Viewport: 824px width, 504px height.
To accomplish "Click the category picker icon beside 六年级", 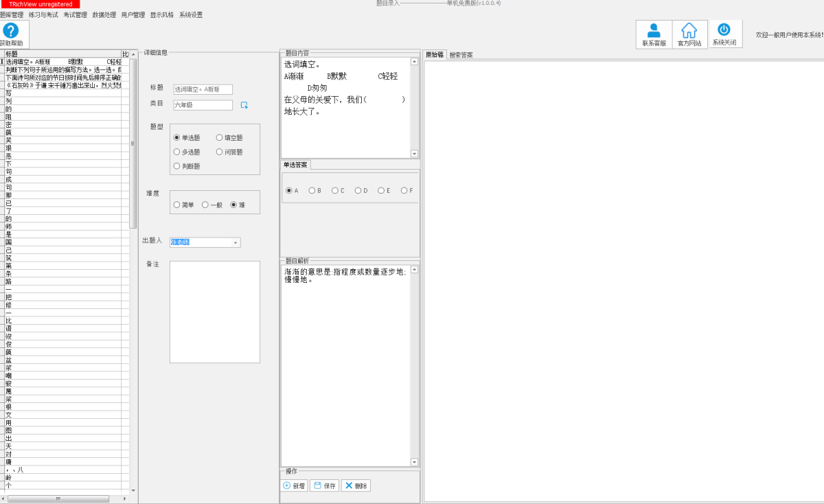I will (244, 105).
